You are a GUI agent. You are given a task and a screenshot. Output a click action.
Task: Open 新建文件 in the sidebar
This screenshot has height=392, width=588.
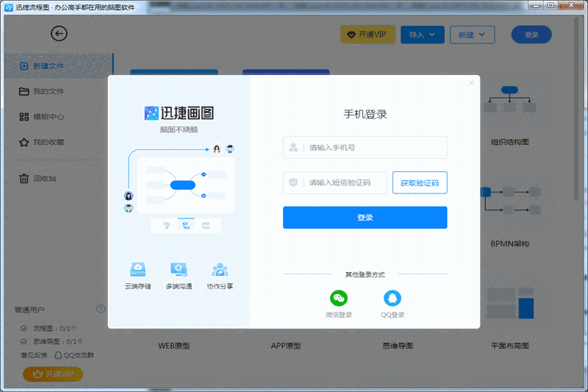pyautogui.click(x=59, y=66)
